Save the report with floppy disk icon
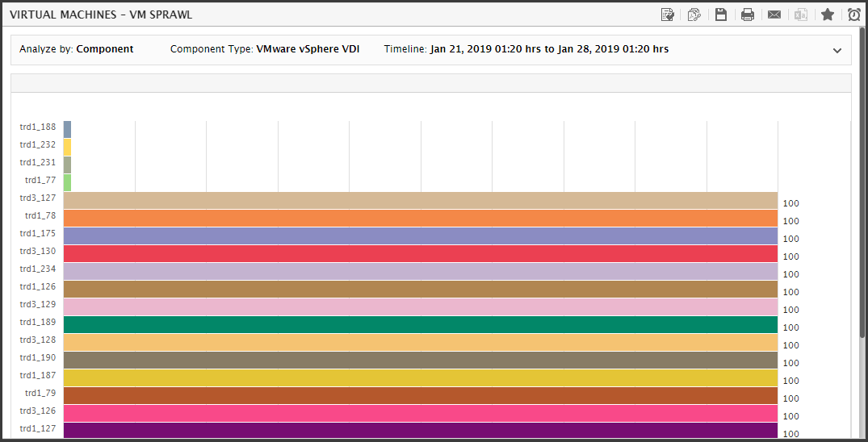This screenshot has width=868, height=442. (x=720, y=15)
